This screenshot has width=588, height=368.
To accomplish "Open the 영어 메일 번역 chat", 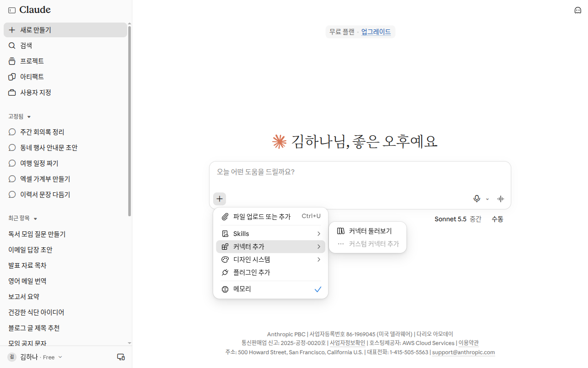I will [x=65, y=281].
